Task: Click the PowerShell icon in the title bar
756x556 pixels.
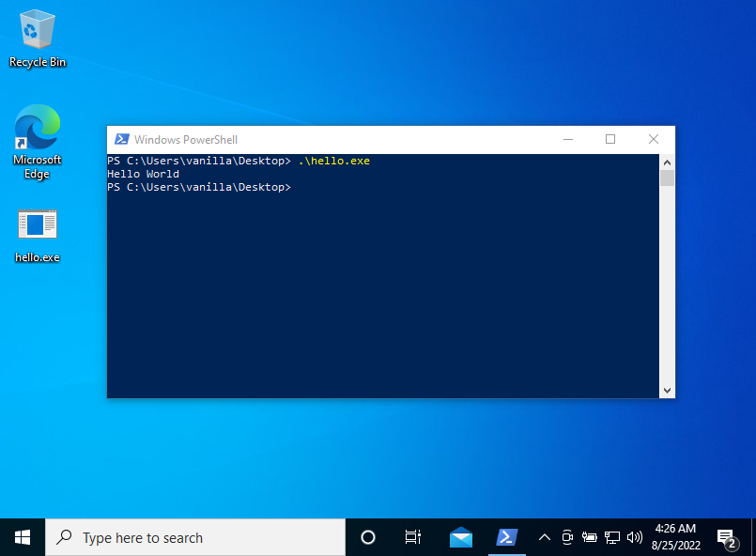Action: 121,139
